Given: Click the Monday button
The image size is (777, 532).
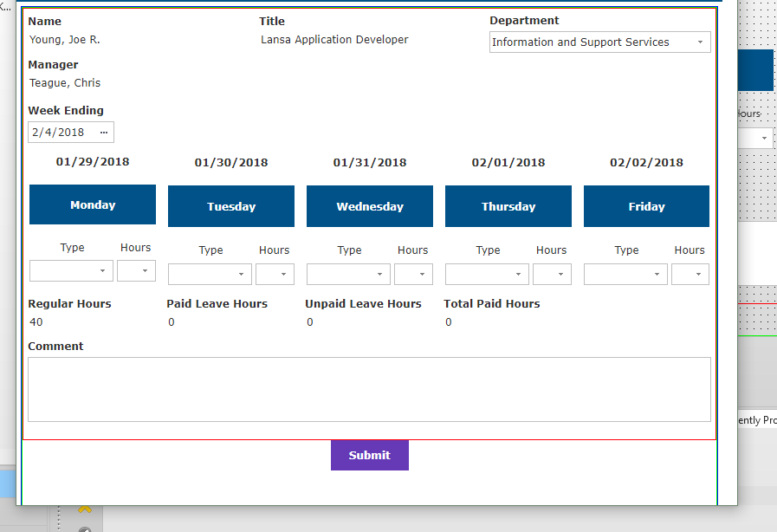Looking at the screenshot, I should pos(93,204).
